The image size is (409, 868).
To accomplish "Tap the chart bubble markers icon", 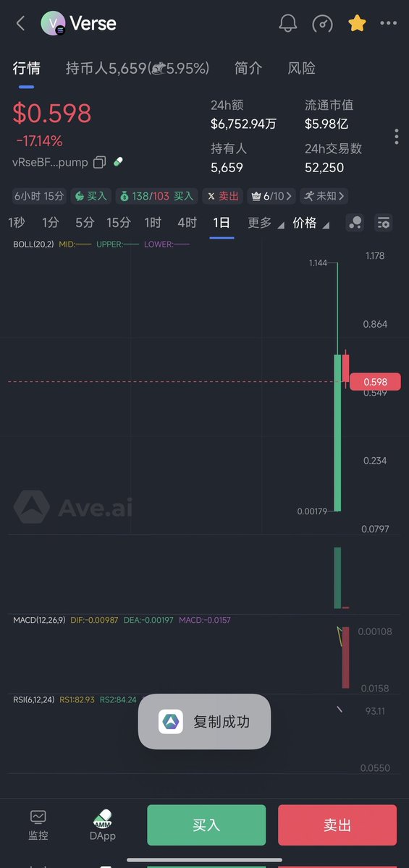I will tap(355, 223).
